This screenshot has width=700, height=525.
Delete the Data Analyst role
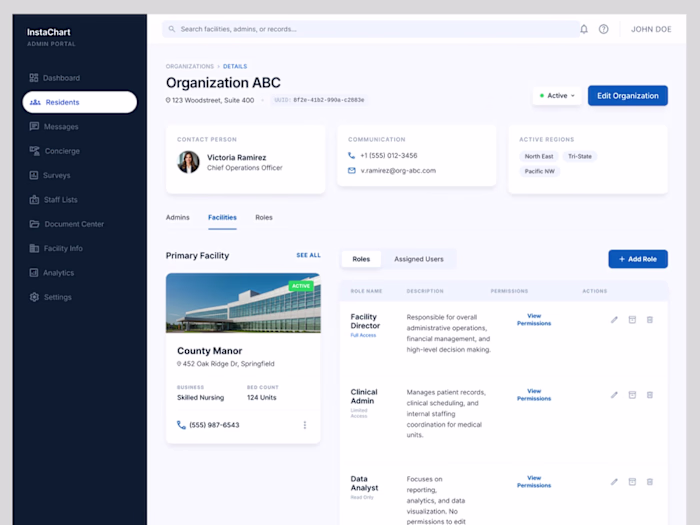650,482
